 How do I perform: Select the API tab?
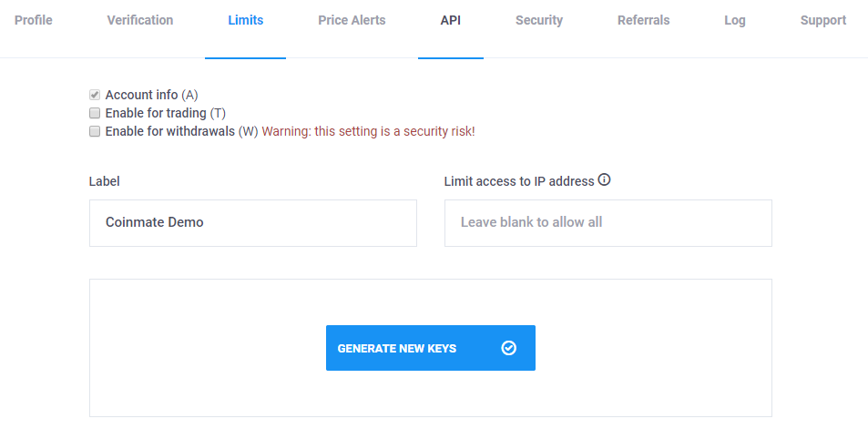[x=451, y=20]
